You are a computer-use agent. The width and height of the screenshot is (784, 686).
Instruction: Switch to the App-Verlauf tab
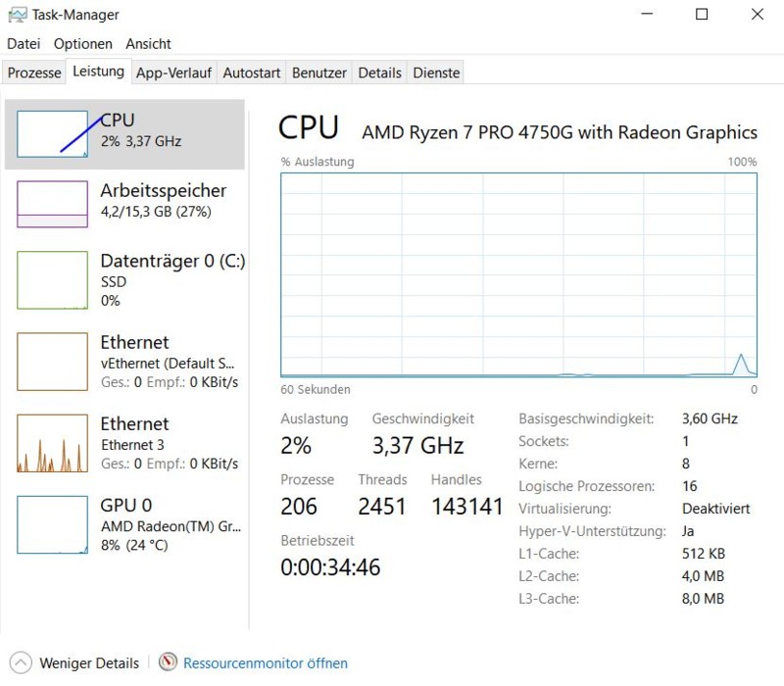pyautogui.click(x=173, y=73)
